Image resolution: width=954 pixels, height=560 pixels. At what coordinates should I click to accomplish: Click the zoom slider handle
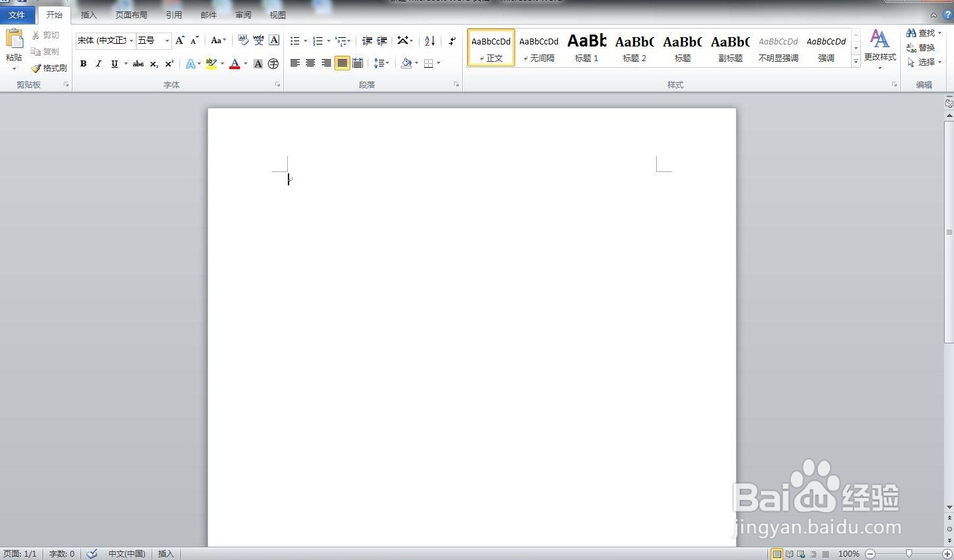(909, 553)
